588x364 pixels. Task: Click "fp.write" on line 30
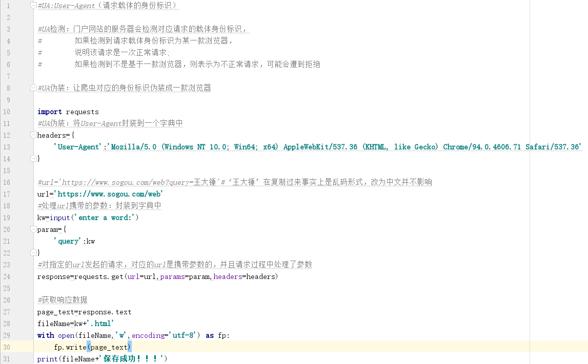pyautogui.click(x=70, y=348)
